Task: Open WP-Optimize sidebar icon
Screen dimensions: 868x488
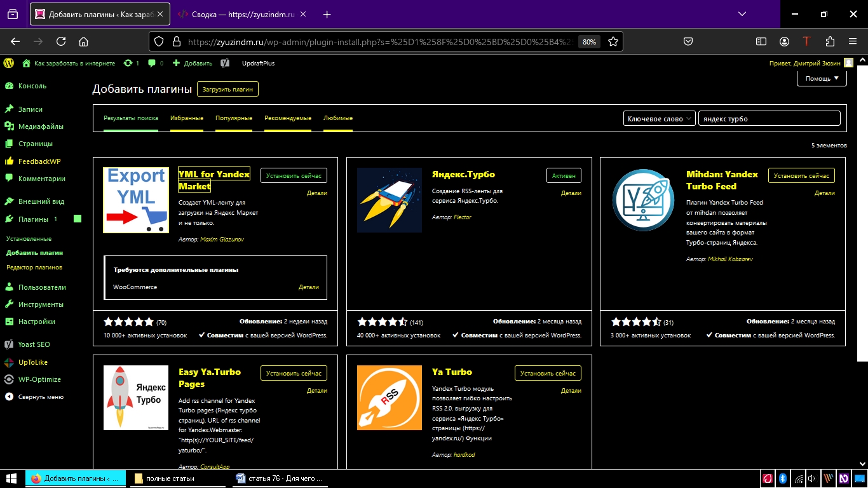Action: 9,379
